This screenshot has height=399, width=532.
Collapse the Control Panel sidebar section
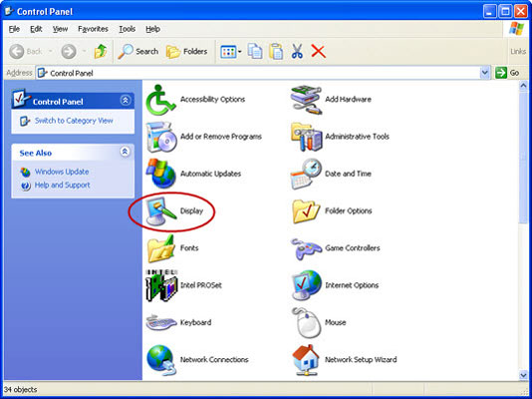[x=126, y=101]
